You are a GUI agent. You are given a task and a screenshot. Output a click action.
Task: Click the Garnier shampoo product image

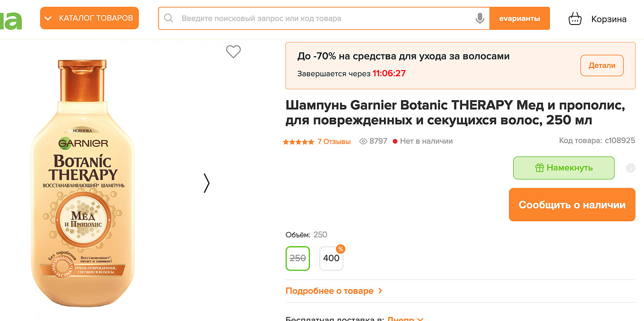(83, 183)
